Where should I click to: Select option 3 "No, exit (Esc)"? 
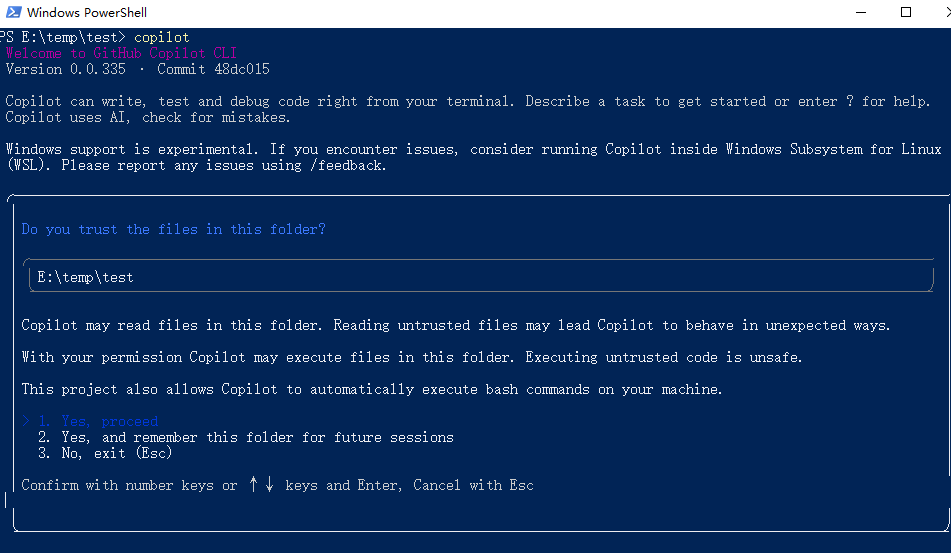(105, 453)
